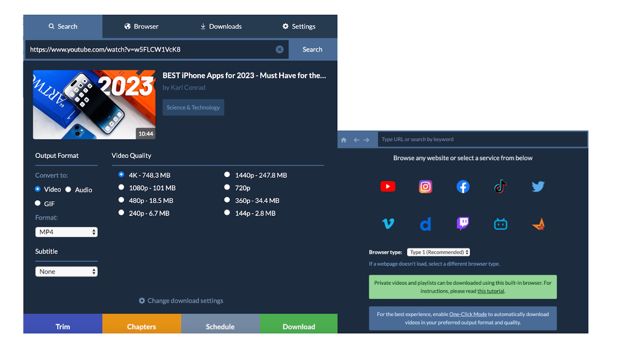Open 'this tutorial' link

coord(491,291)
